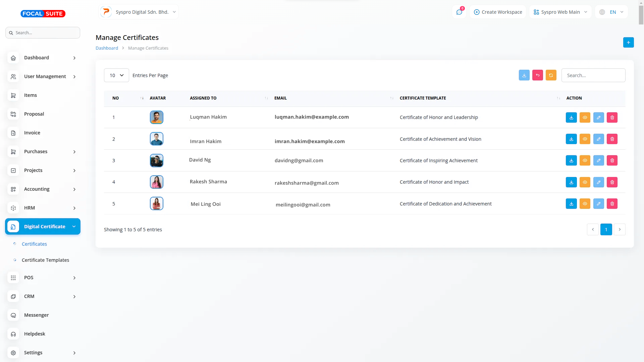
Task: View Imran Hakim's certificate with eye icon
Action: [585, 139]
